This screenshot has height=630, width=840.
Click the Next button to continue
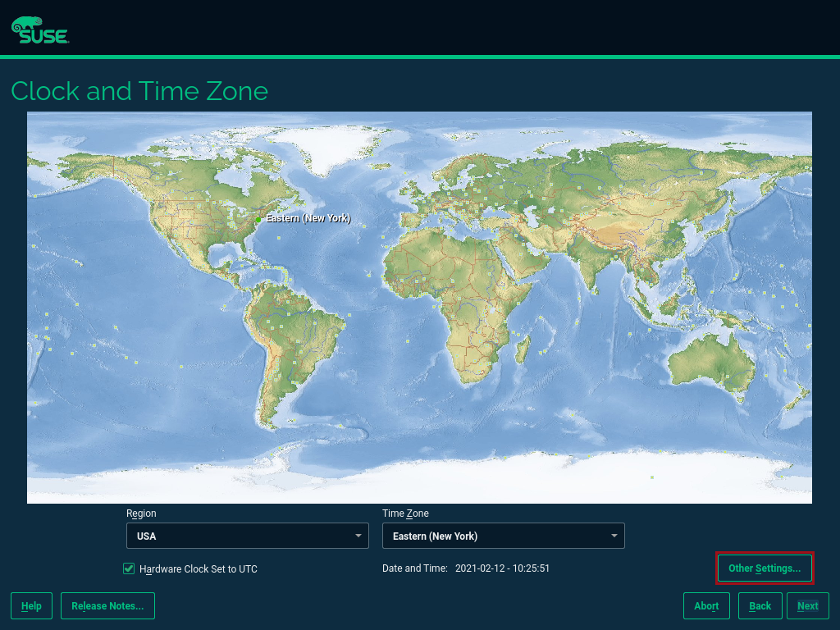(x=807, y=605)
